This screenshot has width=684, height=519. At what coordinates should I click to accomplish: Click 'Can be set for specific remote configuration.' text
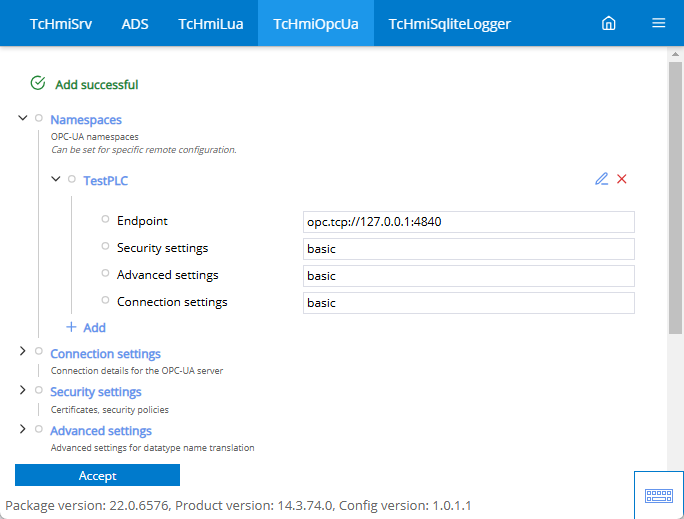[144, 150]
